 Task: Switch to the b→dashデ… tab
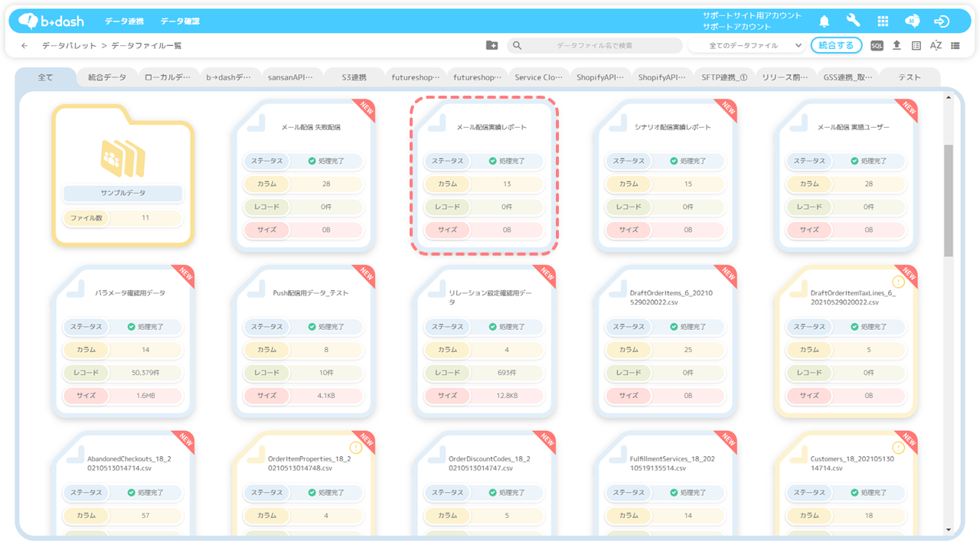tap(229, 77)
